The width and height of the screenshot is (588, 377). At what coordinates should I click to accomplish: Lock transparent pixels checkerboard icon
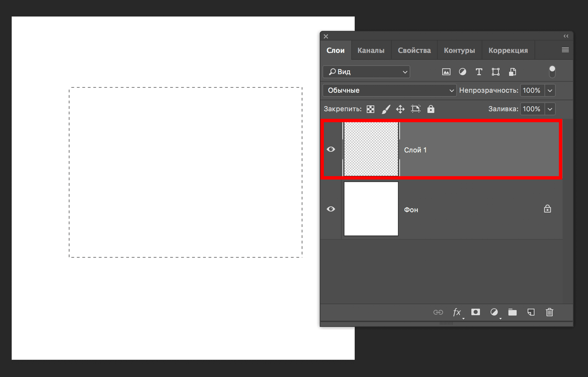pyautogui.click(x=370, y=109)
